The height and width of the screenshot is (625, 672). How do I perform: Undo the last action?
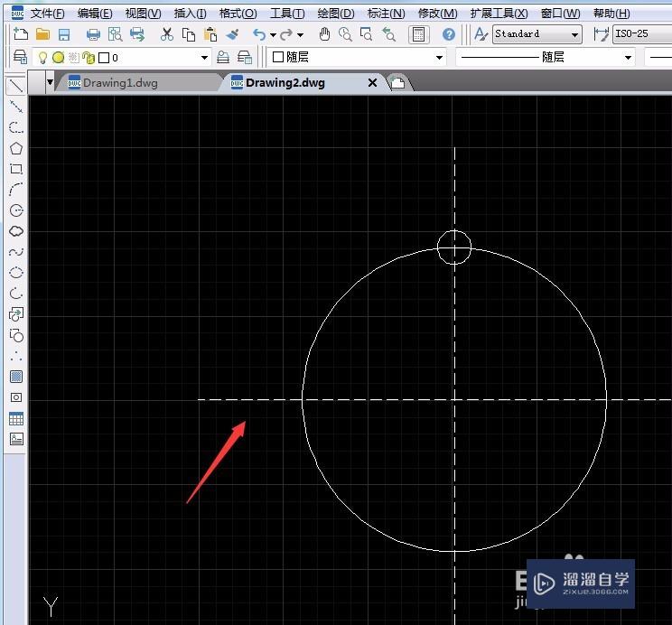click(x=259, y=34)
